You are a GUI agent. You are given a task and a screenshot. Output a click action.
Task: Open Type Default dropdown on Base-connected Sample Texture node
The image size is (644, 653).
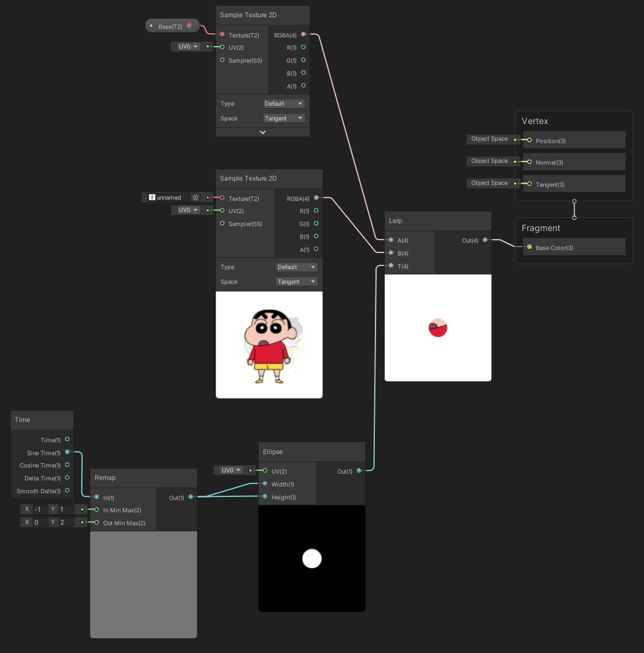[x=284, y=104]
